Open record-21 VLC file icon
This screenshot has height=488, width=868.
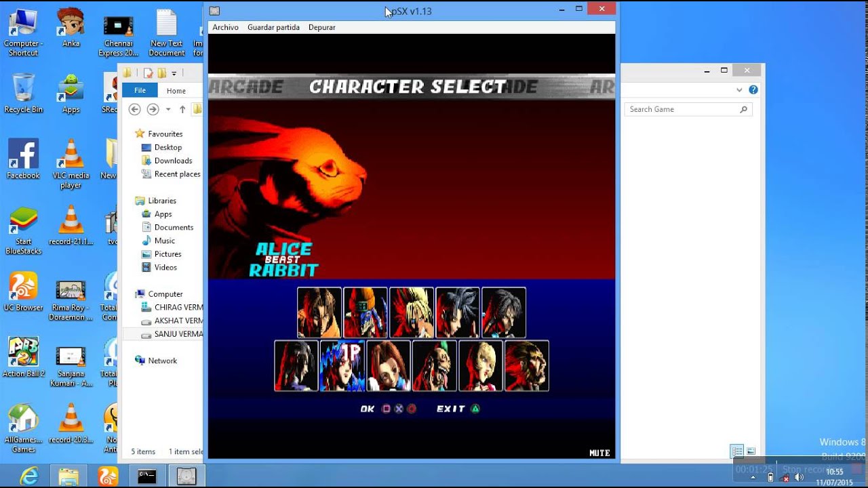coord(71,226)
